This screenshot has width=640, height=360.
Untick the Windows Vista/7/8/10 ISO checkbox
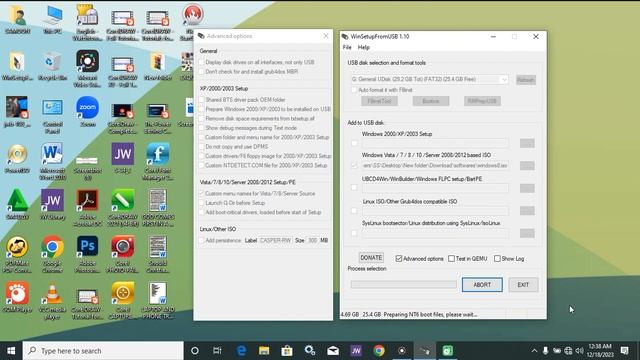tap(354, 166)
